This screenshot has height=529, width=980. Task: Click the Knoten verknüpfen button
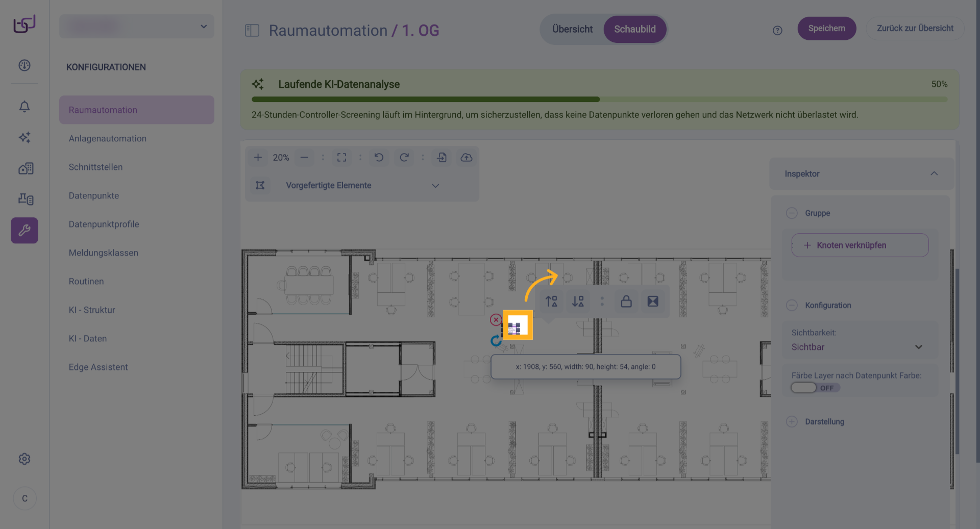coord(860,245)
